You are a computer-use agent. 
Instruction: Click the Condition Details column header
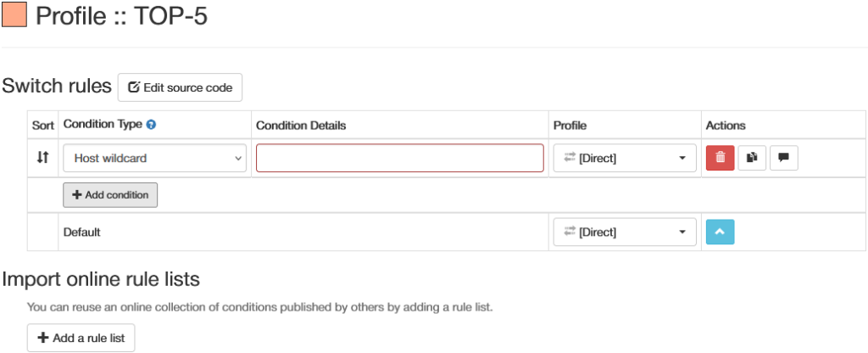301,125
